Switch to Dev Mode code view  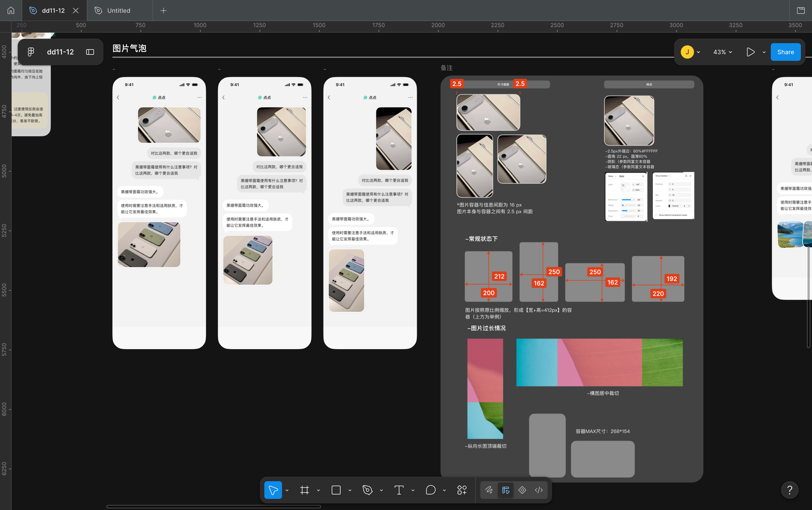tap(539, 490)
